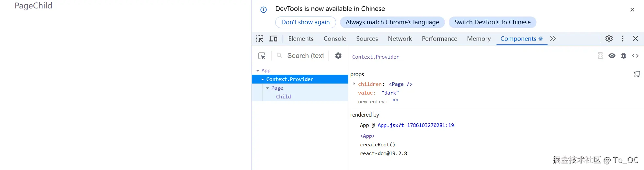The width and height of the screenshot is (644, 170).
Task: Click the react-dom@19.2.8 entry
Action: pos(383,153)
